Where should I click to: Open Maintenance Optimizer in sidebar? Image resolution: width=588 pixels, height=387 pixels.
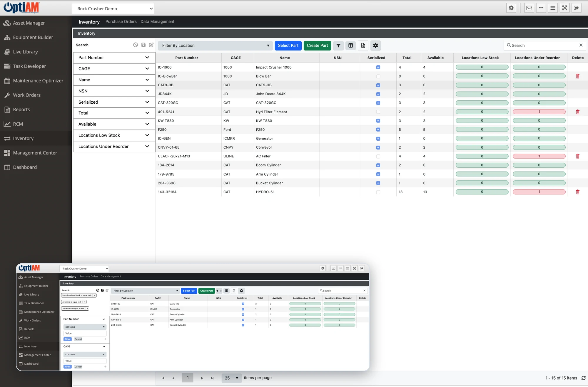(x=38, y=81)
